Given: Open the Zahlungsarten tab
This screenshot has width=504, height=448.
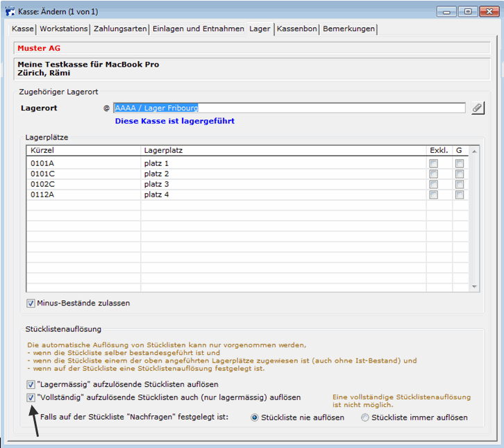Looking at the screenshot, I should pyautogui.click(x=120, y=28).
